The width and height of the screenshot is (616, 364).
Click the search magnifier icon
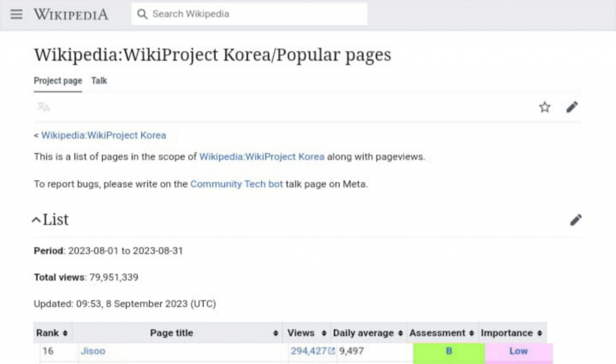[x=142, y=14]
